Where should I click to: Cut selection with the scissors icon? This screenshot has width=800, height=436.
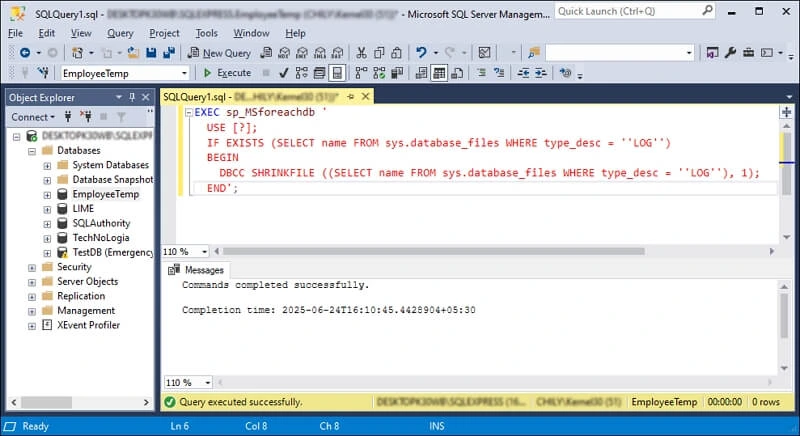pos(361,53)
